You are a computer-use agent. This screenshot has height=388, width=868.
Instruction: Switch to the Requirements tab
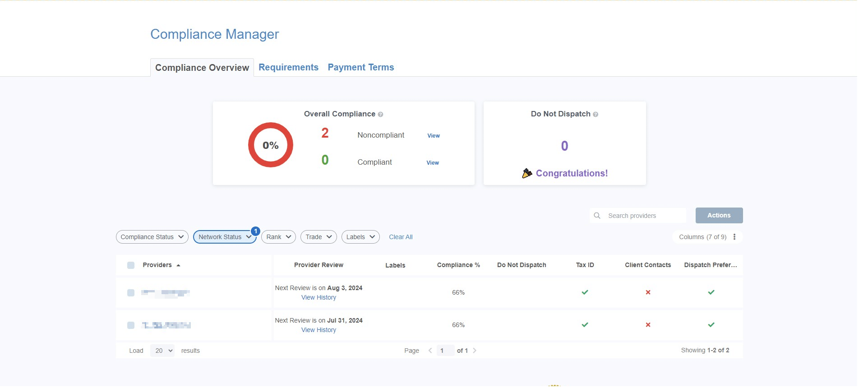288,67
